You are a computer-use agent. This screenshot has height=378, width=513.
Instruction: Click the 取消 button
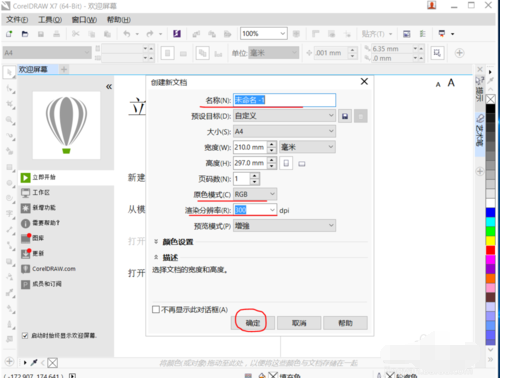[299, 323]
